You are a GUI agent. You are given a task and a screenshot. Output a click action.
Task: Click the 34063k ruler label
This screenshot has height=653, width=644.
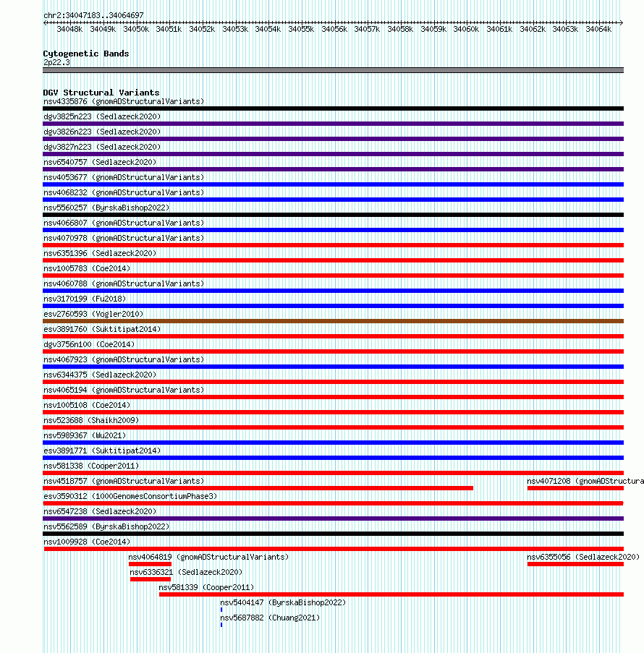tap(566, 29)
